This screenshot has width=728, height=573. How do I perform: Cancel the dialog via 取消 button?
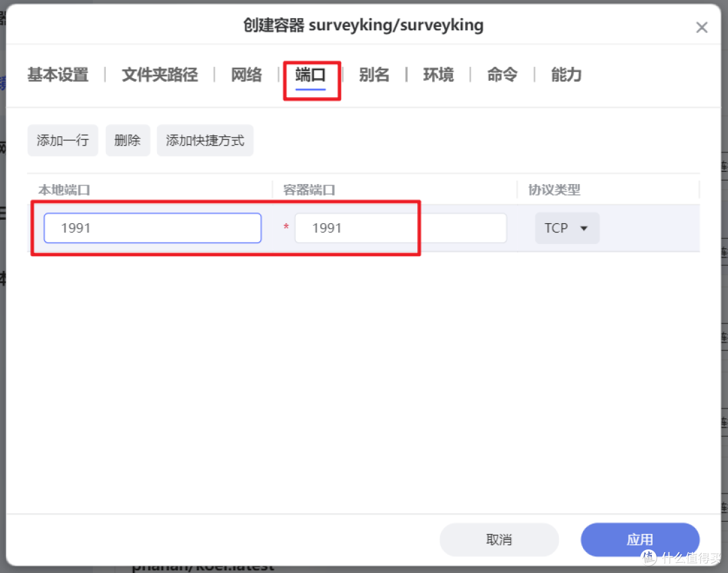tap(499, 539)
